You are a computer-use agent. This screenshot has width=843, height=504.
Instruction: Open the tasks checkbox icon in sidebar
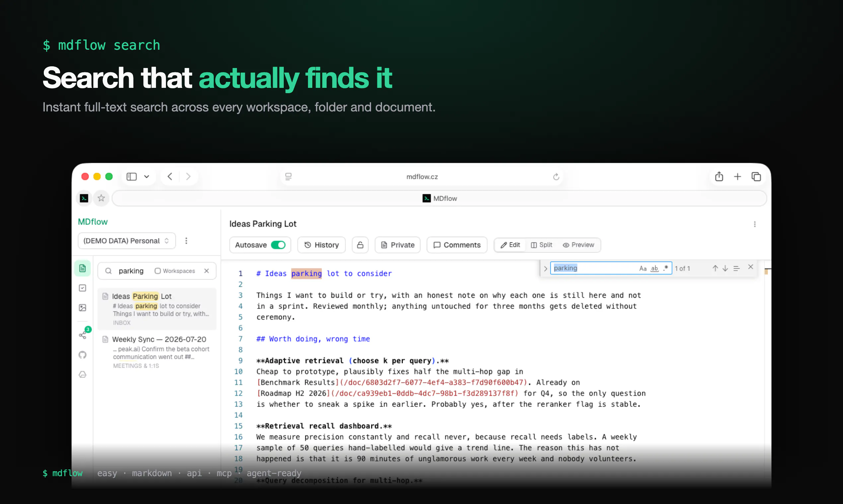82,288
